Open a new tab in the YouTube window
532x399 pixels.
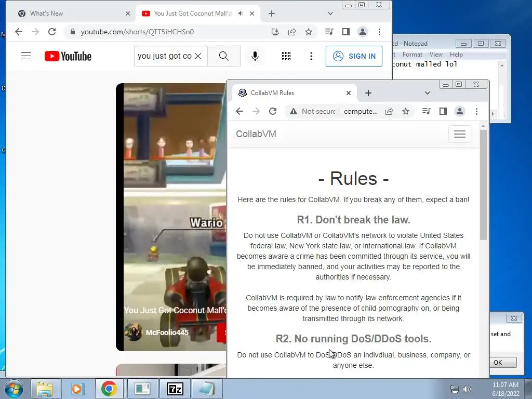pyautogui.click(x=271, y=14)
